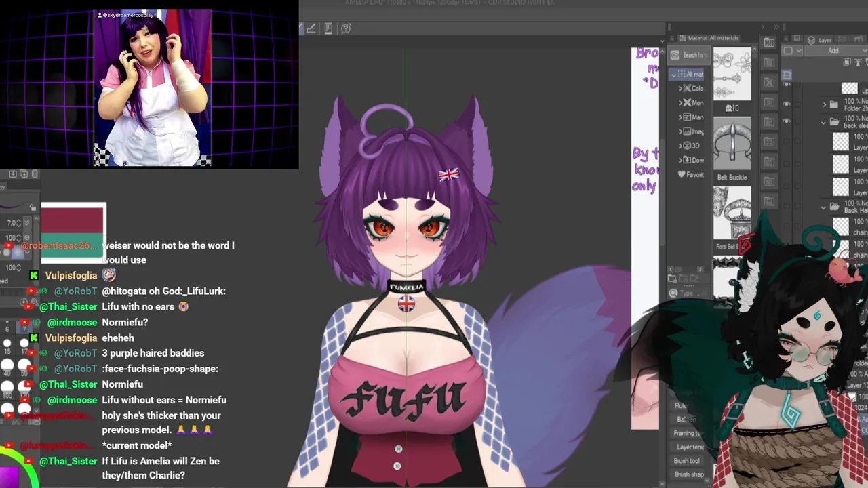The image size is (868, 488).
Task: Select brush size preset 7
Action: pos(24,327)
